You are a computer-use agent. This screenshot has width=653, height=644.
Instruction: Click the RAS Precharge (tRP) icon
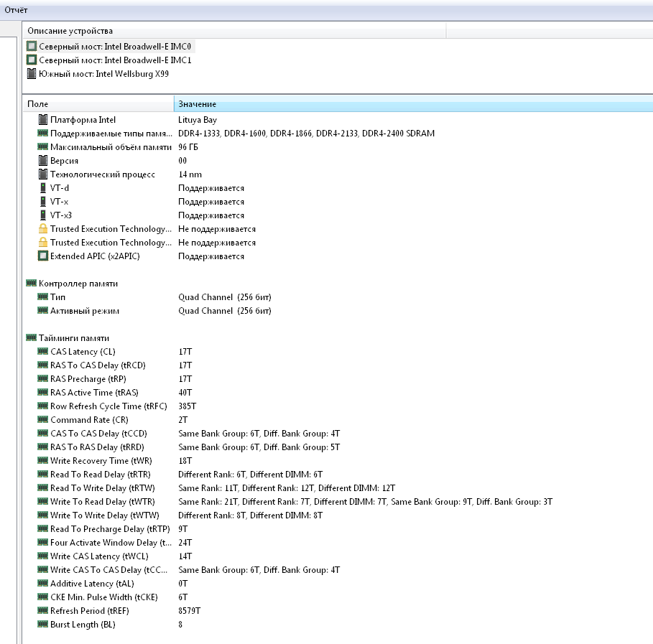click(43, 379)
